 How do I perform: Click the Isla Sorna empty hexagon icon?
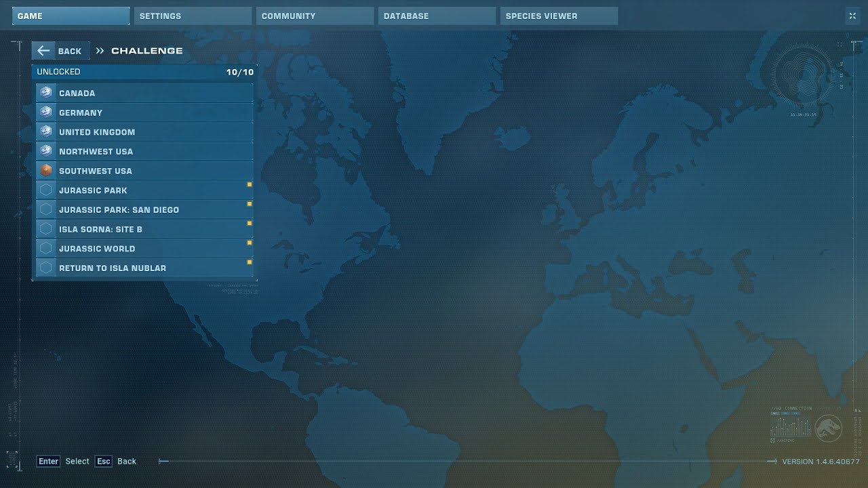(46, 229)
